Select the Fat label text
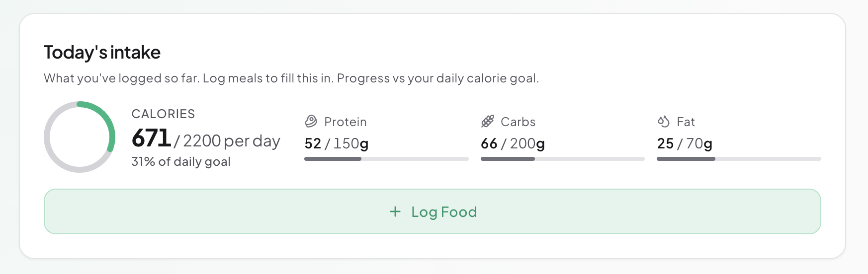Screen dimensions: 868x274 [x=686, y=122]
